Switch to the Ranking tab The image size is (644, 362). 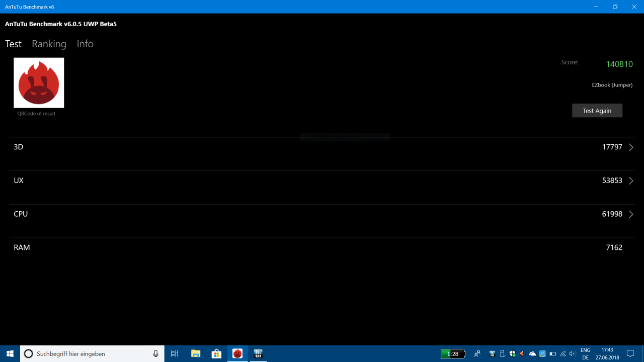(49, 44)
